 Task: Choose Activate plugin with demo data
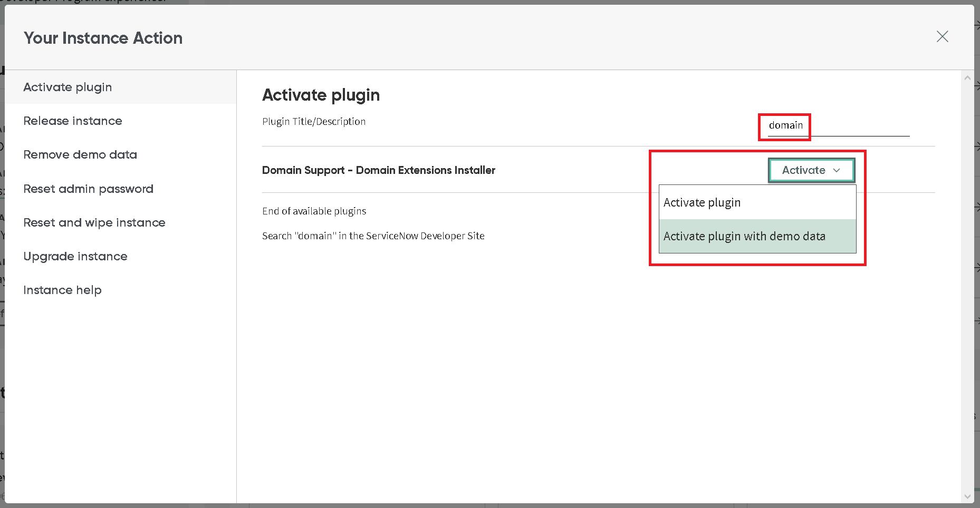(744, 236)
